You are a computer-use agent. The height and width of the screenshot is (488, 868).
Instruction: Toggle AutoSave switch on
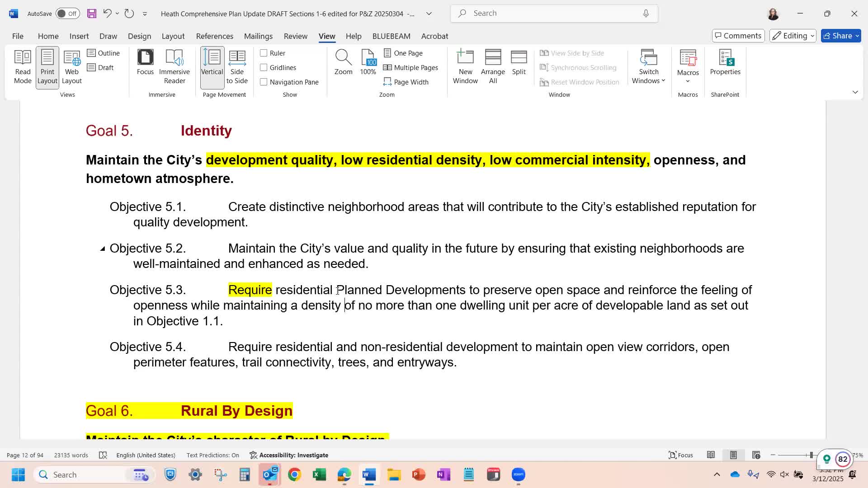pyautogui.click(x=67, y=14)
